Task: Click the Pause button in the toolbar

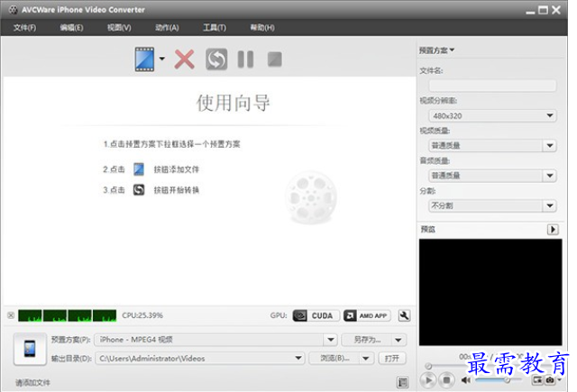Action: tap(245, 59)
